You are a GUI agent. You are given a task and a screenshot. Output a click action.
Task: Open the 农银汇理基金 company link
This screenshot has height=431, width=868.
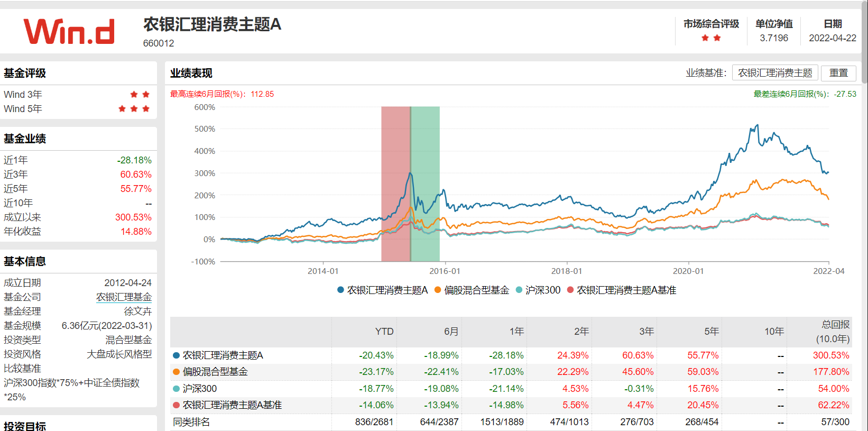click(x=124, y=297)
